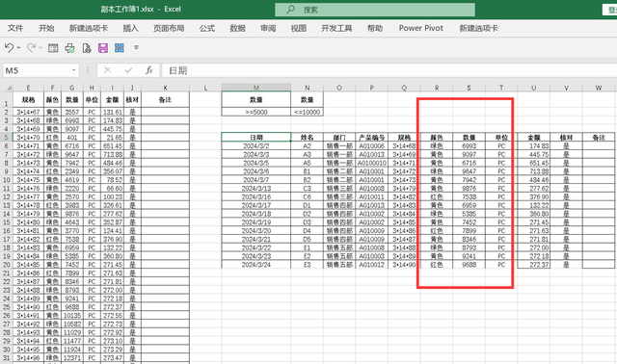Image resolution: width=617 pixels, height=364 pixels.
Task: Click the fx Insert Function icon
Action: 149,70
